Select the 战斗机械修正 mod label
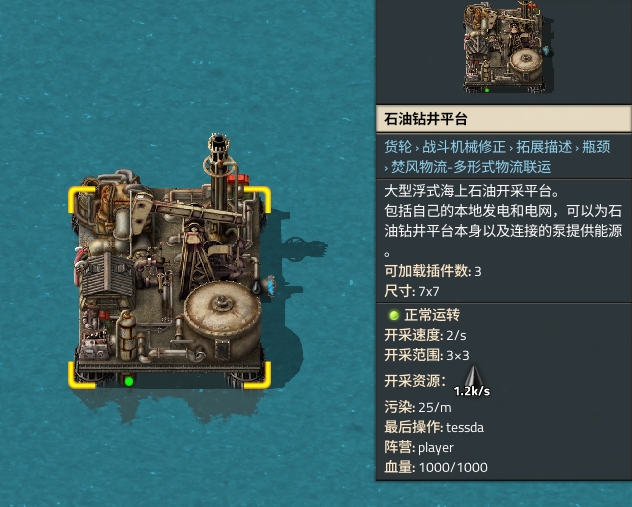 464,147
